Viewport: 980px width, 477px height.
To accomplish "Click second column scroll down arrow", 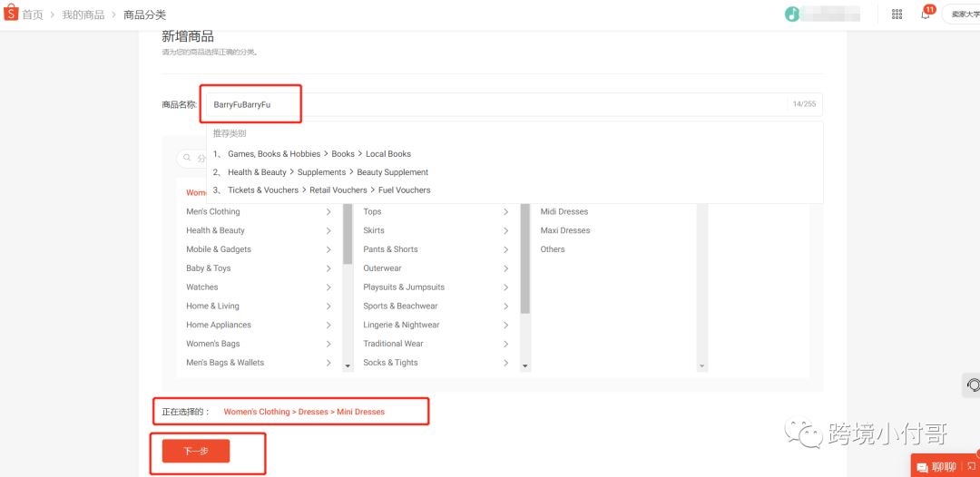I will (x=525, y=365).
